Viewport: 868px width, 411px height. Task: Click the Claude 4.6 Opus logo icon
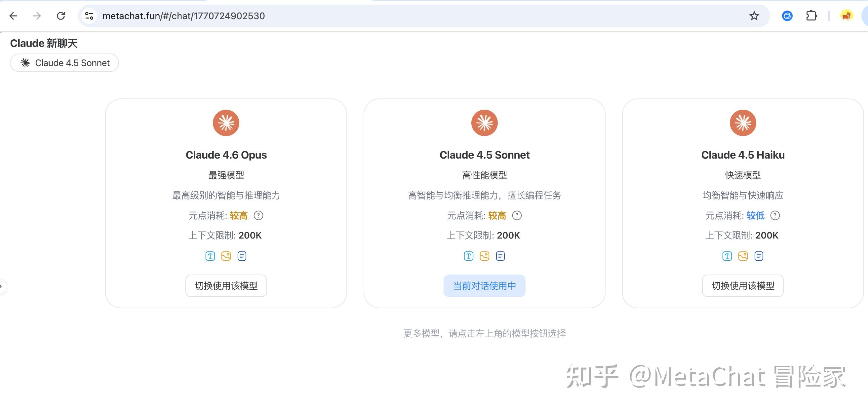coord(226,123)
